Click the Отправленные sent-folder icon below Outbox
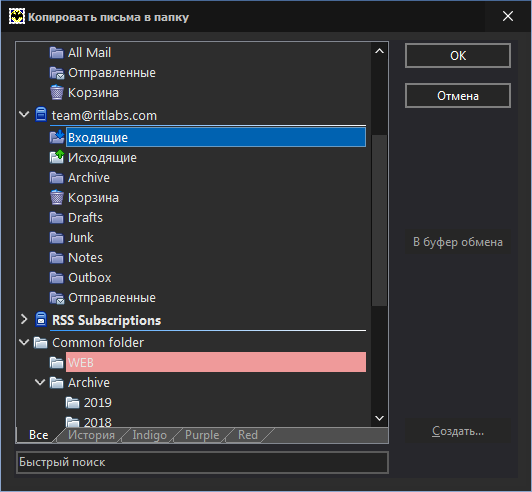The height and width of the screenshot is (492, 532). click(57, 298)
